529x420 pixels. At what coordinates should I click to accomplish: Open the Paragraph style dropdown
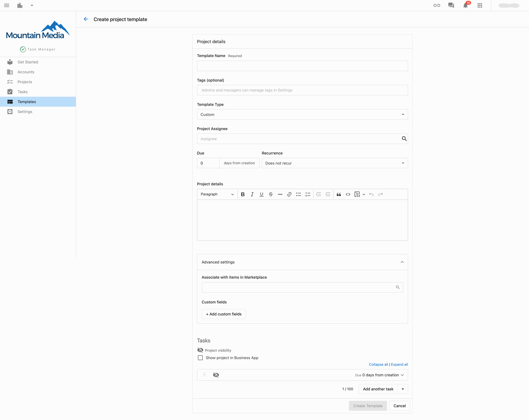(217, 194)
